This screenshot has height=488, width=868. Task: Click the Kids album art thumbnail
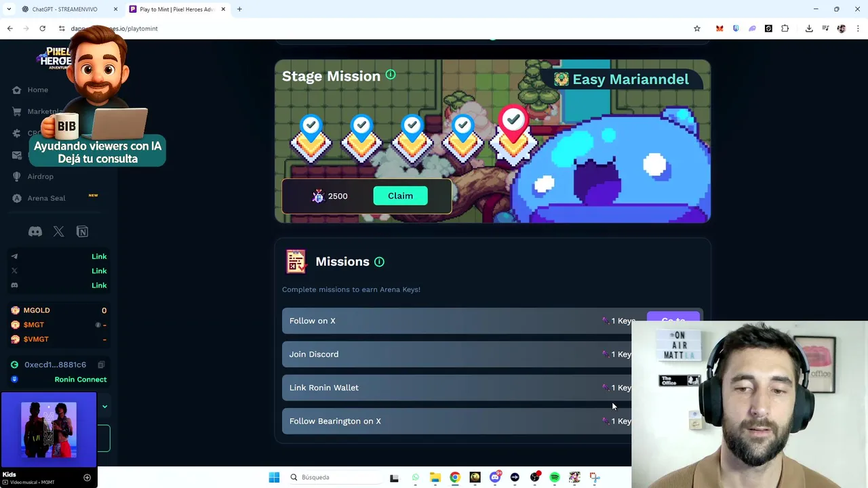pyautogui.click(x=49, y=430)
